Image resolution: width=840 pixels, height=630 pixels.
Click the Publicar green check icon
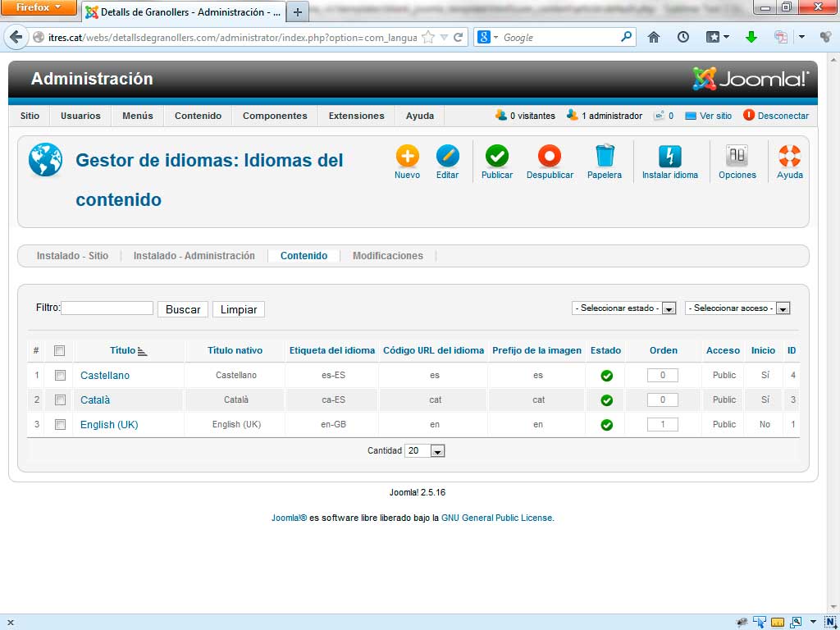pos(496,156)
